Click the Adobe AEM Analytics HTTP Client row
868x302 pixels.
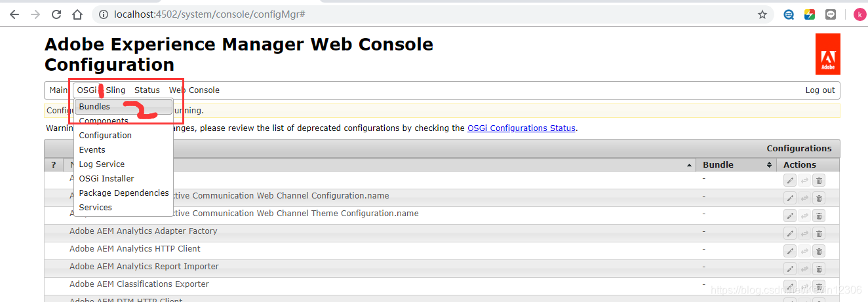(442, 251)
